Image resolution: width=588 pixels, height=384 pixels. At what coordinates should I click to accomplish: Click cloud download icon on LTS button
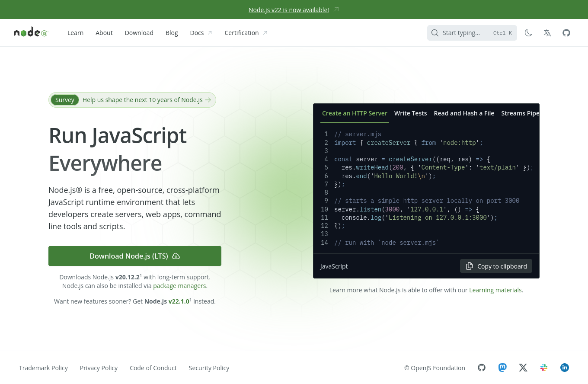176,256
